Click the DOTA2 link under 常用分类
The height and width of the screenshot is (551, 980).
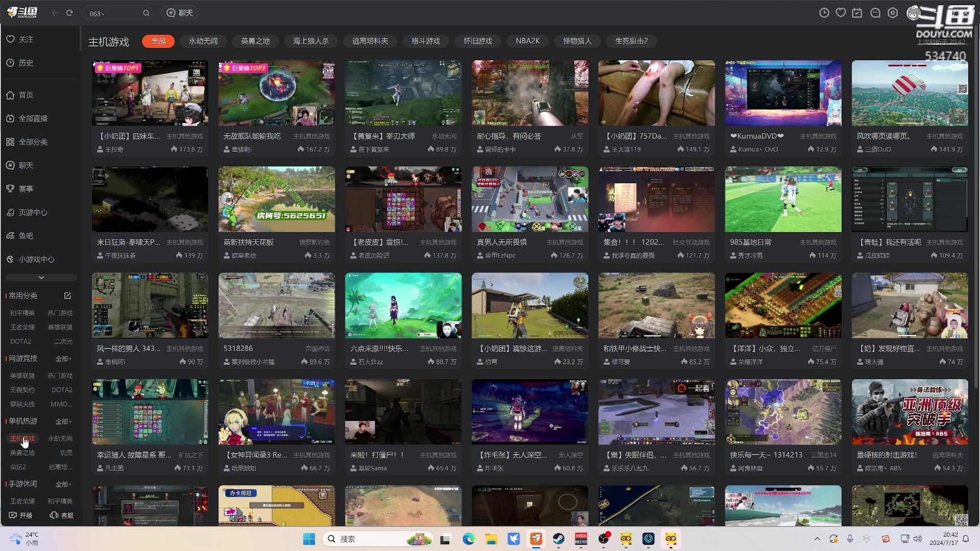pos(20,341)
